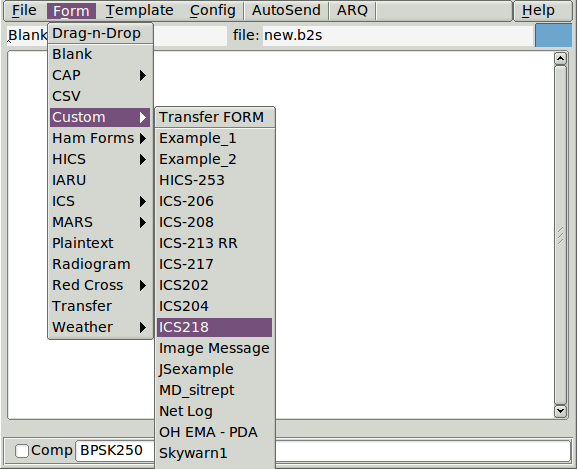The height and width of the screenshot is (469, 577).
Task: Select ICS218 custom form
Action: [215, 327]
